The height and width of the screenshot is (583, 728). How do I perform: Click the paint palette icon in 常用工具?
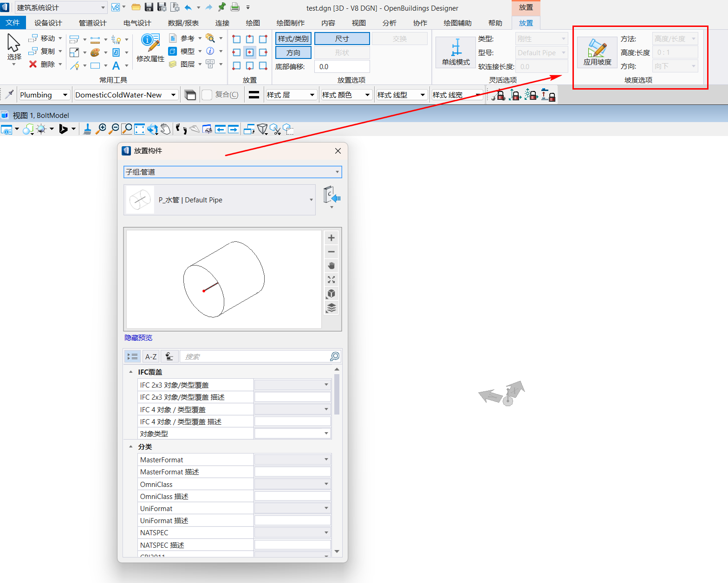pyautogui.click(x=95, y=52)
